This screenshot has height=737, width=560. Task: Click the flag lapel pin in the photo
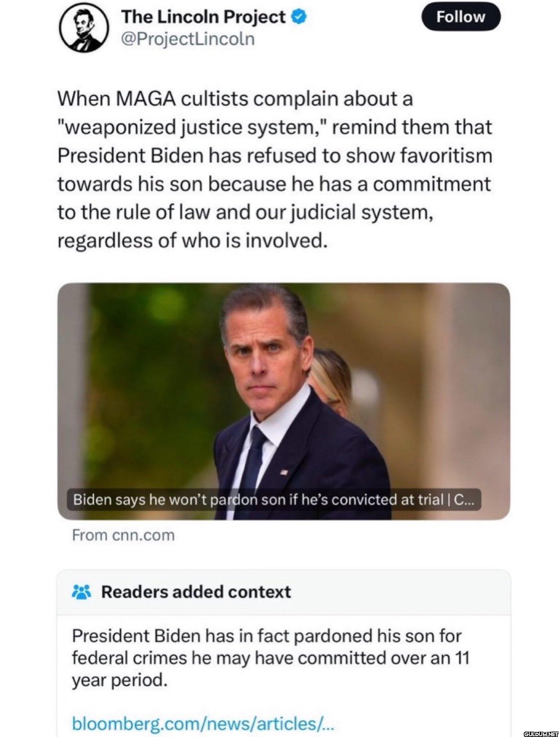284,471
